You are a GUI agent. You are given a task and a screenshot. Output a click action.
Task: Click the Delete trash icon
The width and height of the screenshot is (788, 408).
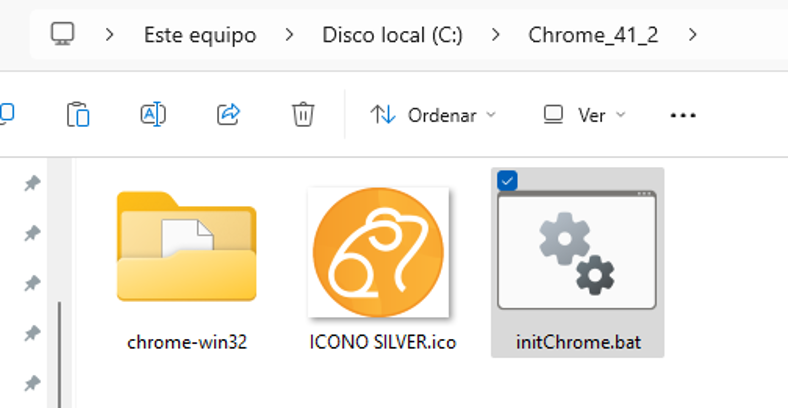point(303,114)
